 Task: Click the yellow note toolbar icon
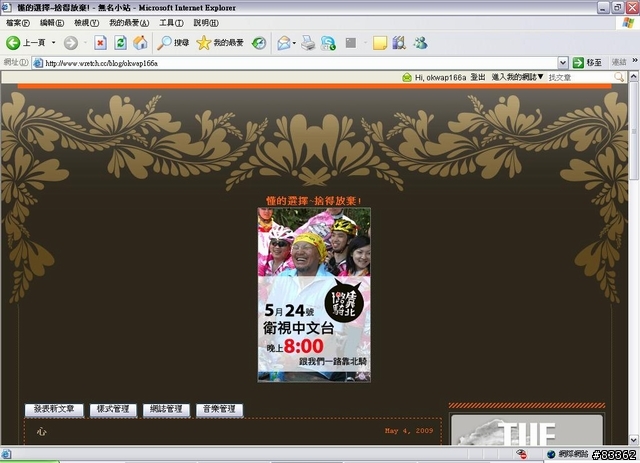[380, 42]
